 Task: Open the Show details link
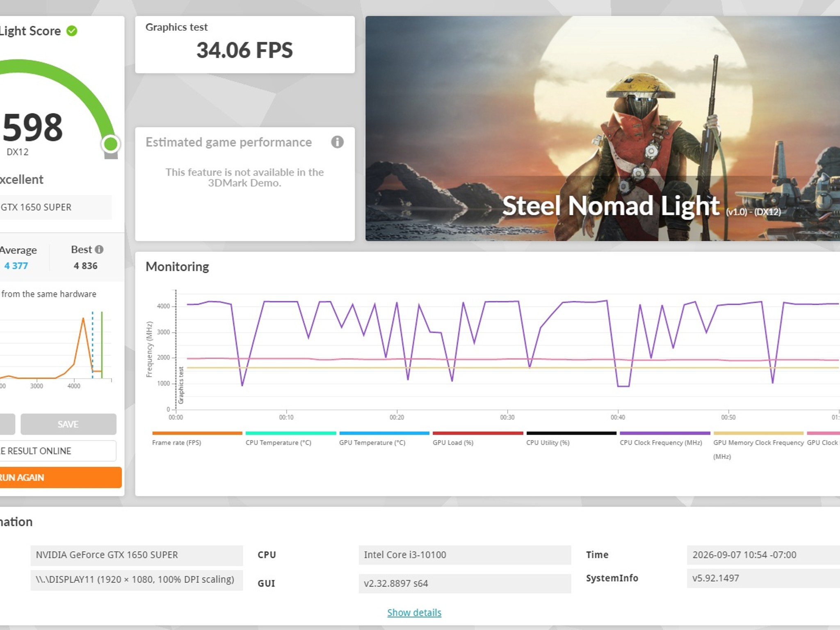(x=414, y=612)
